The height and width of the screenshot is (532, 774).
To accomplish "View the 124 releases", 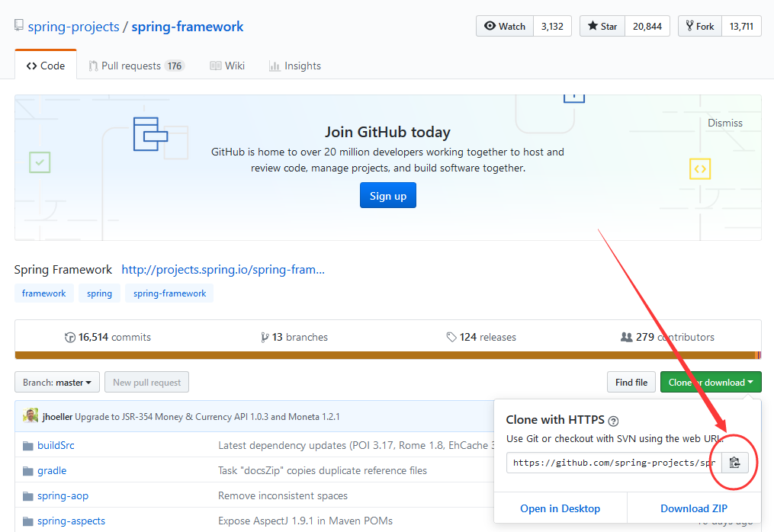I will tap(481, 337).
